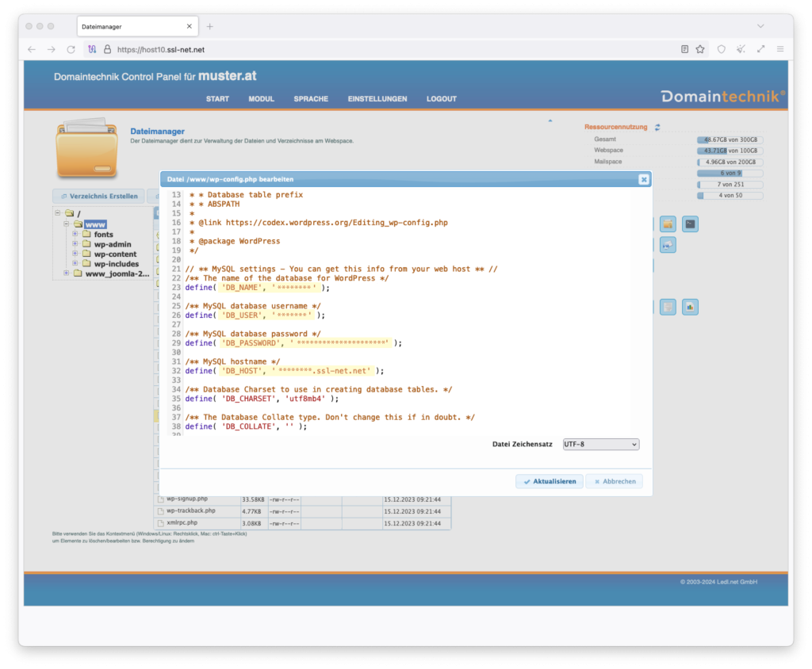Click the Abbrechen button
This screenshot has height=669, width=812.
tap(615, 481)
